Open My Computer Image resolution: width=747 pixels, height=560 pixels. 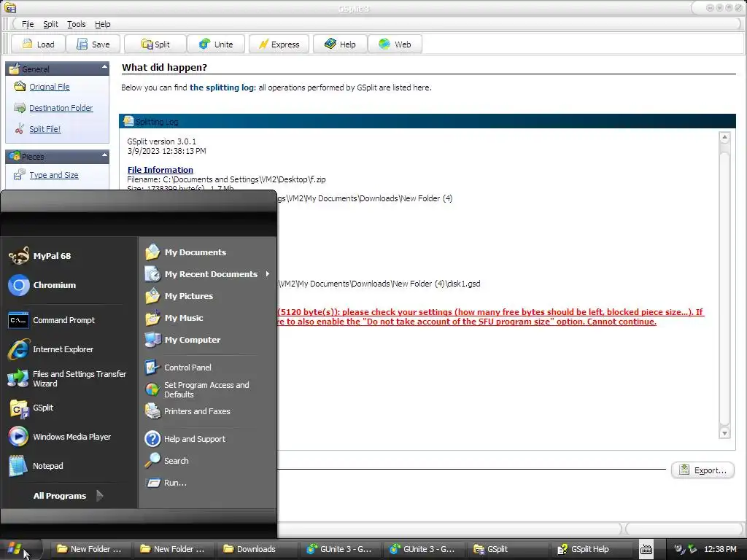click(208, 340)
